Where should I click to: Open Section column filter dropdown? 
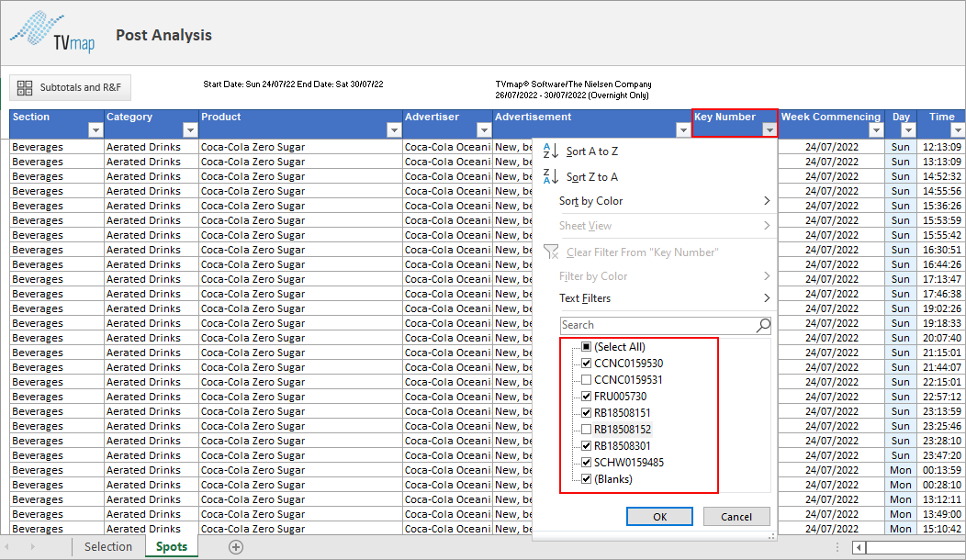coord(95,130)
